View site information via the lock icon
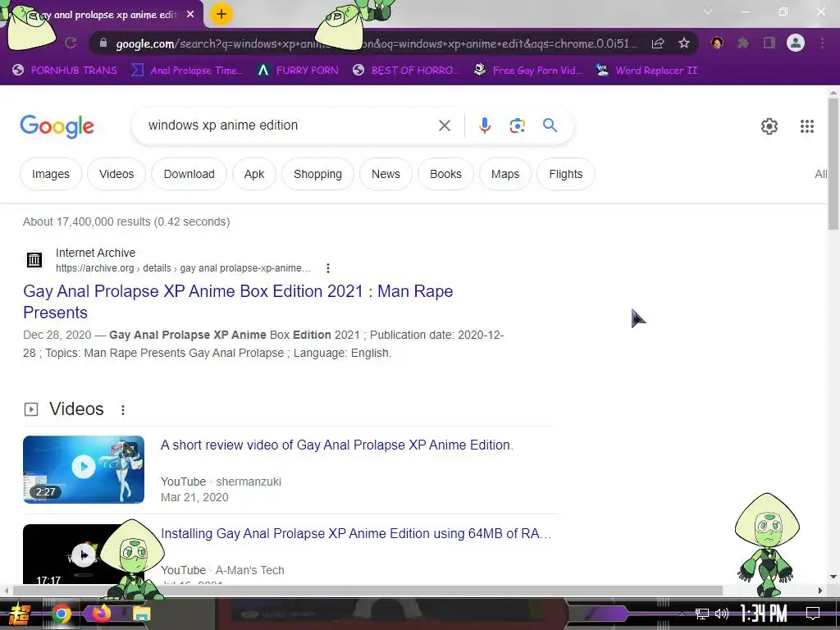 (x=103, y=43)
